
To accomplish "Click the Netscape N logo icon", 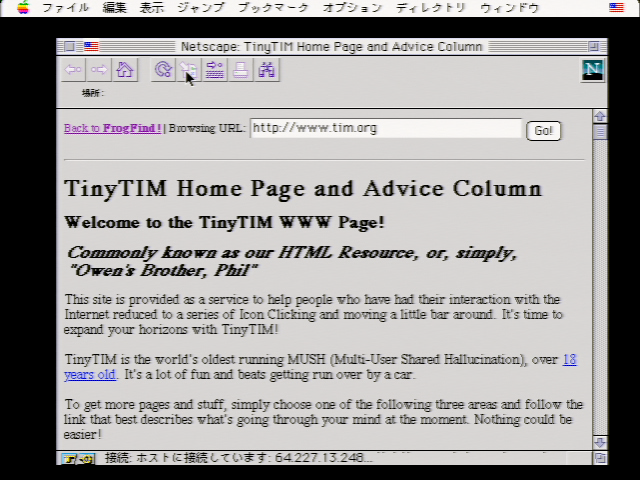I will (593, 70).
